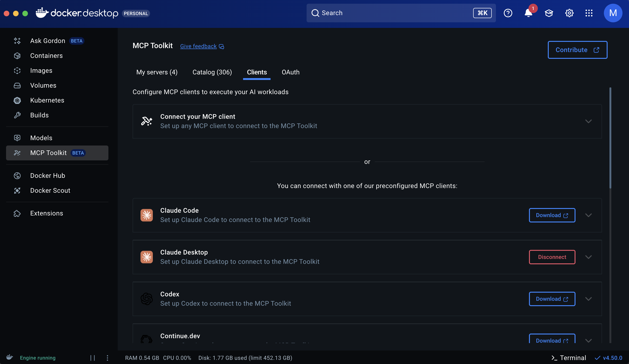629x364 pixels.
Task: Switch to the OAuth tab
Action: coord(290,72)
